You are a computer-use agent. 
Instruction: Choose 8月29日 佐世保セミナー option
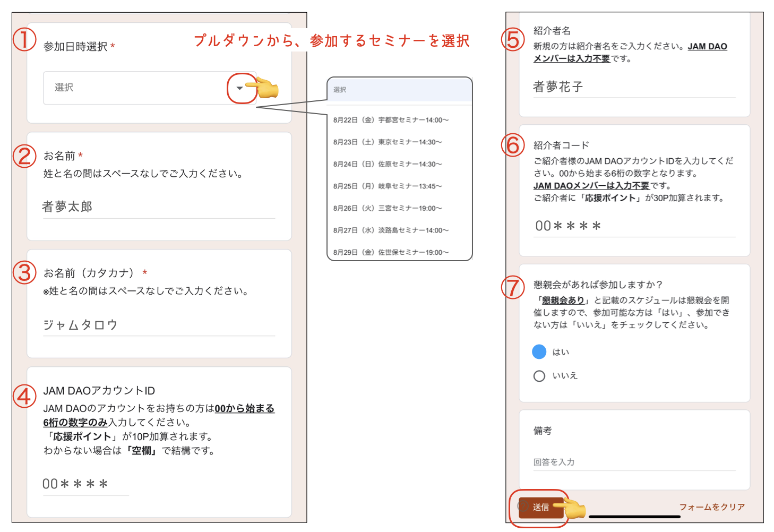click(391, 252)
